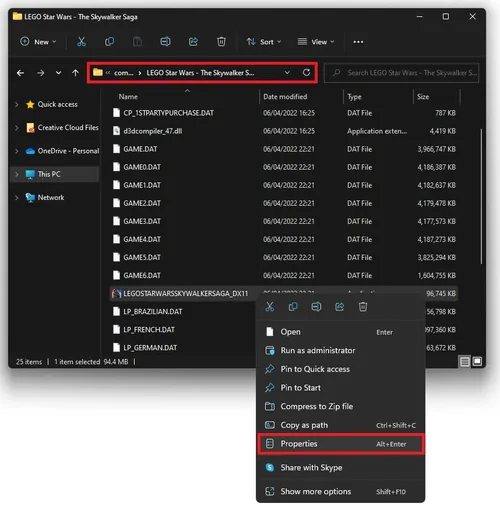
Task: Click the scissors icon in the context menu
Action: pyautogui.click(x=270, y=307)
